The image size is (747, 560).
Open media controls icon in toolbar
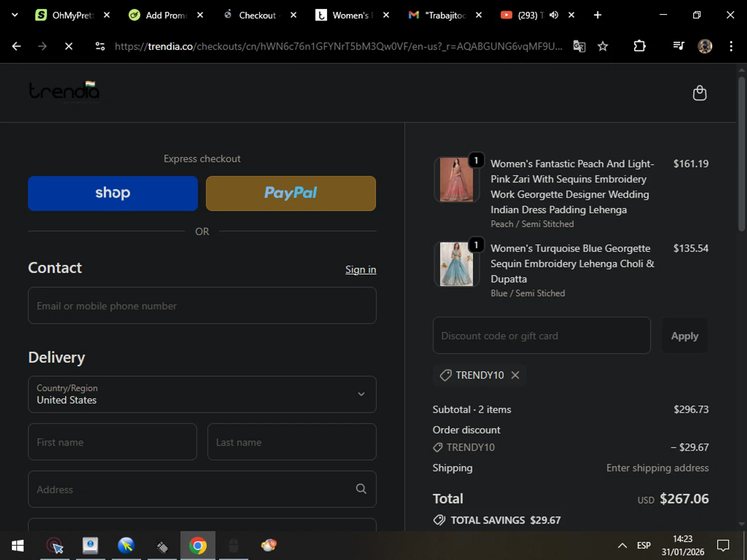pyautogui.click(x=678, y=46)
